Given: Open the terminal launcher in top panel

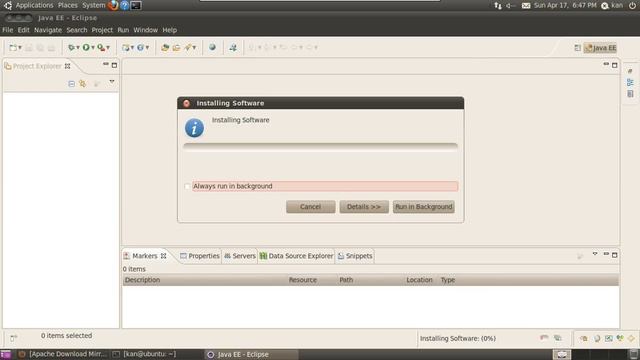Looking at the screenshot, I should click(136, 5).
